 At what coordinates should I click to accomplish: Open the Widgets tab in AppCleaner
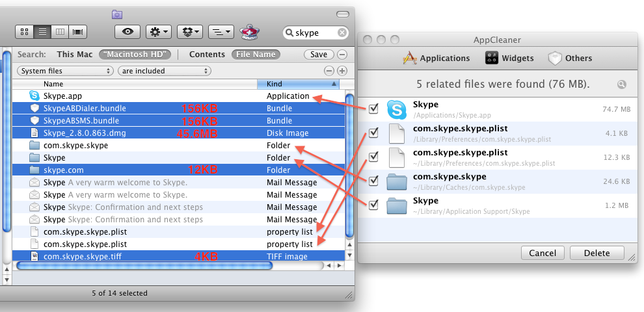tap(509, 58)
